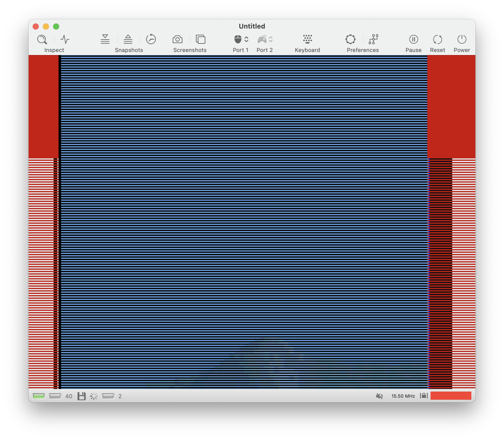Click the first grey drive LED next to 40
This screenshot has height=440, width=504.
[x=55, y=396]
